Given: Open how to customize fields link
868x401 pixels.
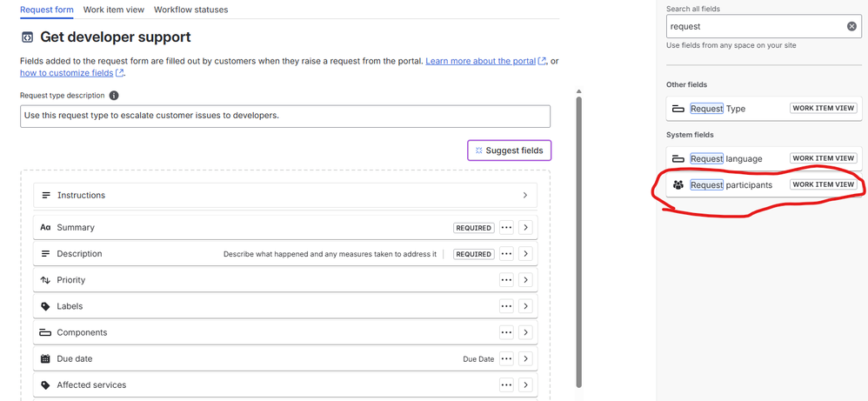Looking at the screenshot, I should [x=67, y=72].
